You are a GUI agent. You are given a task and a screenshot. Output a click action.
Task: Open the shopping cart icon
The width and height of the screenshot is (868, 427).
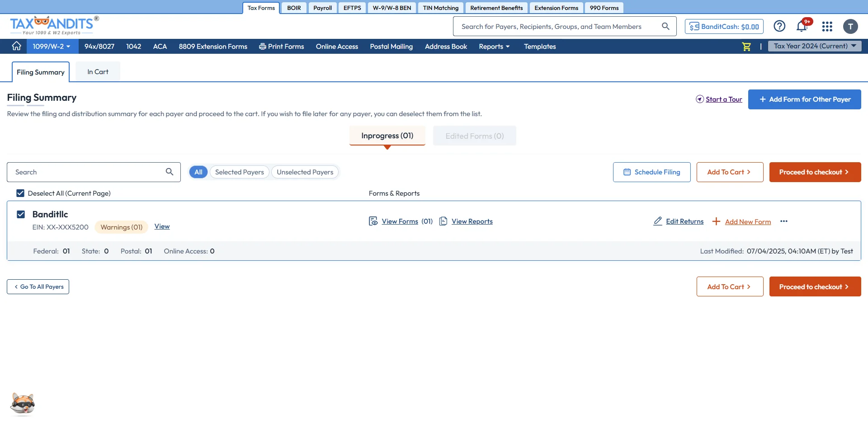[x=746, y=47]
